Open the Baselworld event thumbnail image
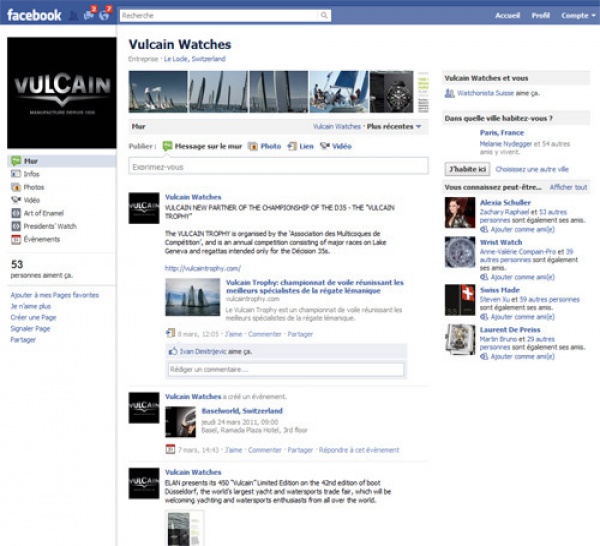 pos(180,422)
